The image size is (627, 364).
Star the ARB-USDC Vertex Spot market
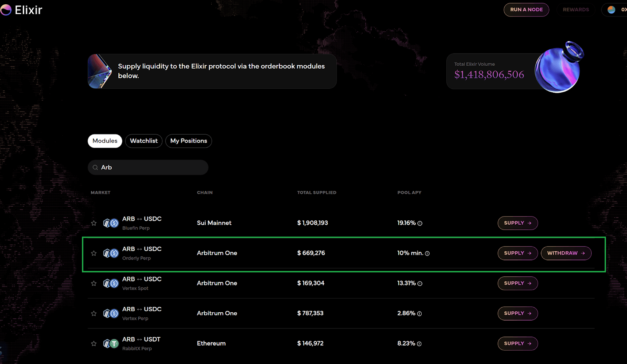94,283
